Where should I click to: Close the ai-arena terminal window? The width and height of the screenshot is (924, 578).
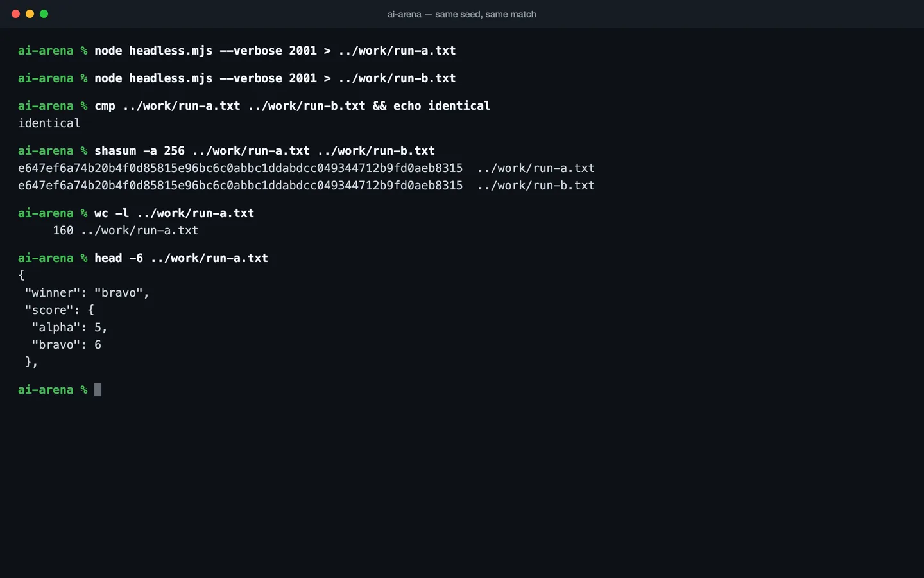(x=15, y=13)
